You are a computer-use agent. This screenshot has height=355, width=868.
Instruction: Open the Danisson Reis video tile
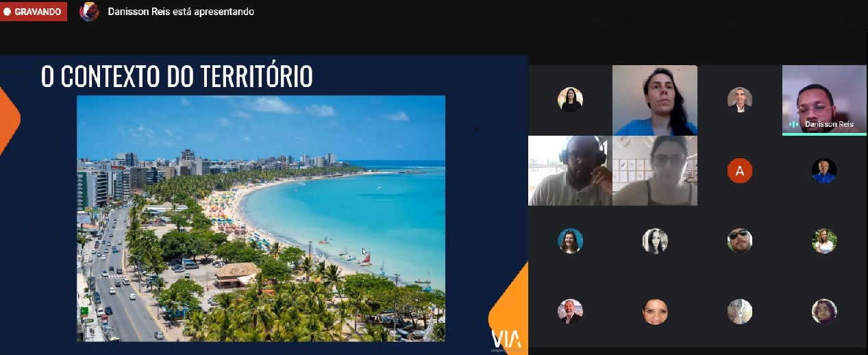pos(824,99)
